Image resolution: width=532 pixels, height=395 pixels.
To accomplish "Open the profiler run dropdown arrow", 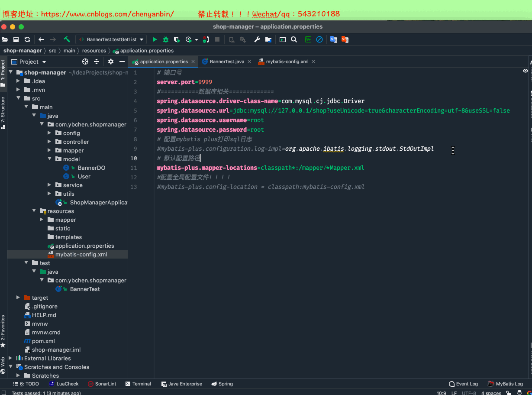I will coord(197,39).
